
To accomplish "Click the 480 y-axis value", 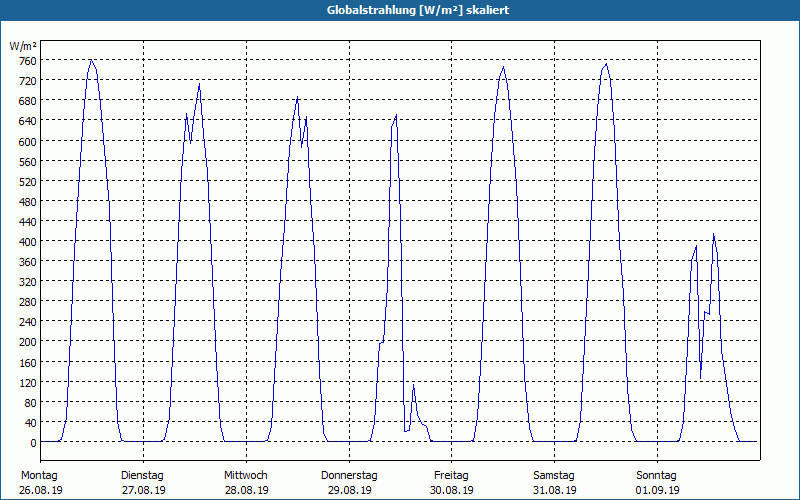I will 28,202.
